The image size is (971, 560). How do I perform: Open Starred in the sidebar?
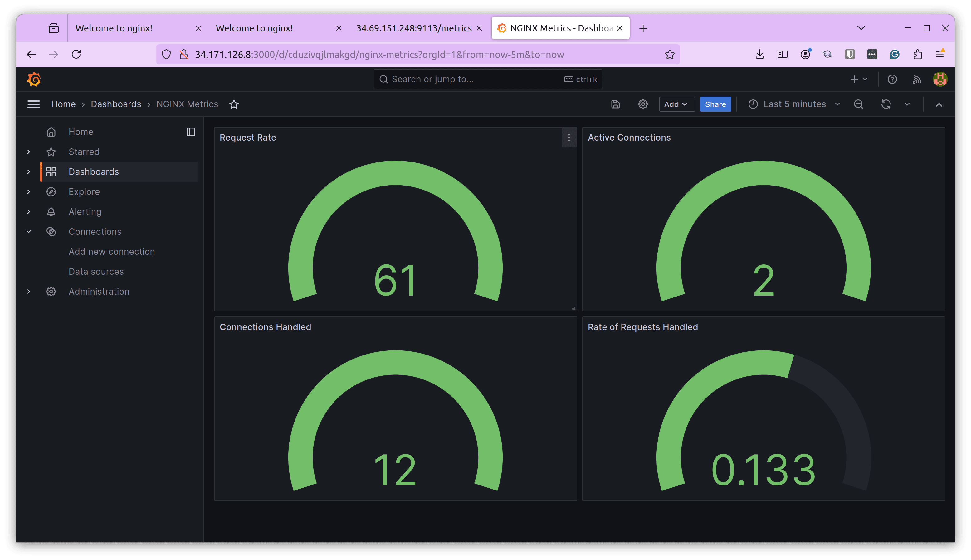pyautogui.click(x=84, y=152)
